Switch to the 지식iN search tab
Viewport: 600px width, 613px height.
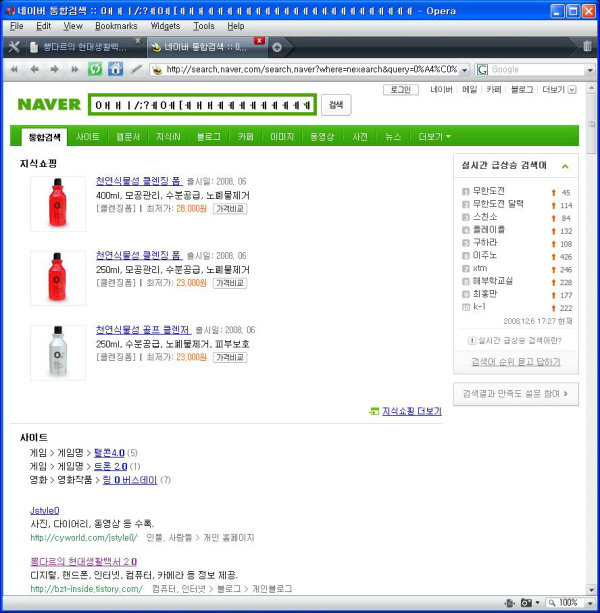click(168, 137)
